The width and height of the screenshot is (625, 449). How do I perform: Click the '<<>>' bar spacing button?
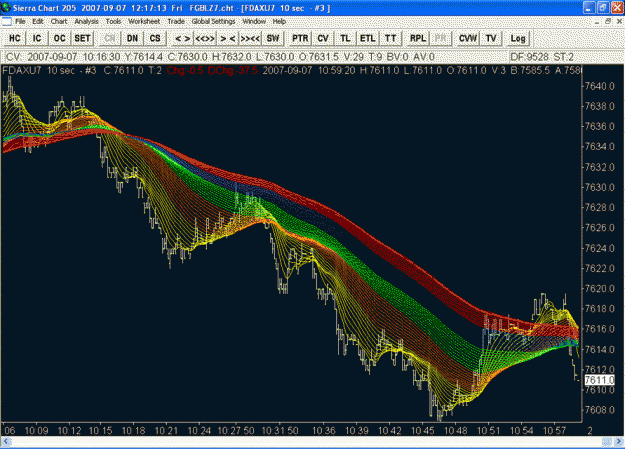point(205,39)
